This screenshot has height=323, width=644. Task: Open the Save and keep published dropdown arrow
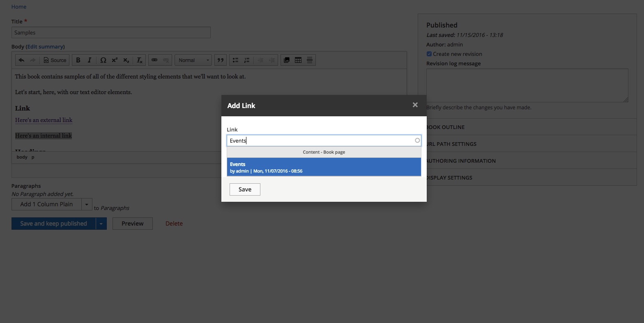(x=101, y=224)
